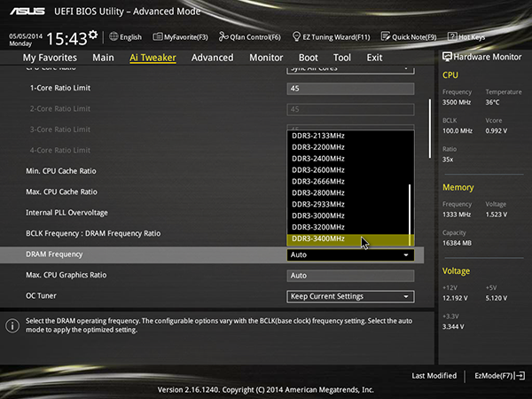Open the English language selector
The height and width of the screenshot is (399, 532).
[126, 37]
